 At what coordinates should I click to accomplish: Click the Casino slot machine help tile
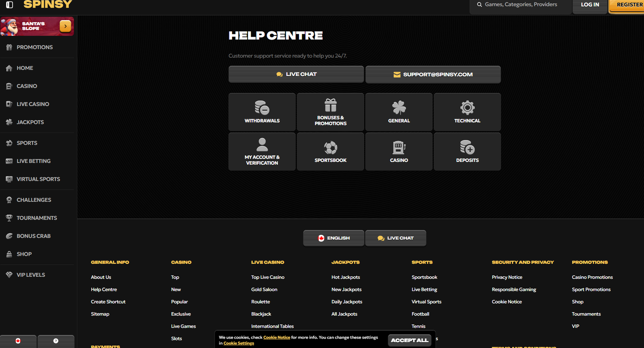tap(399, 151)
